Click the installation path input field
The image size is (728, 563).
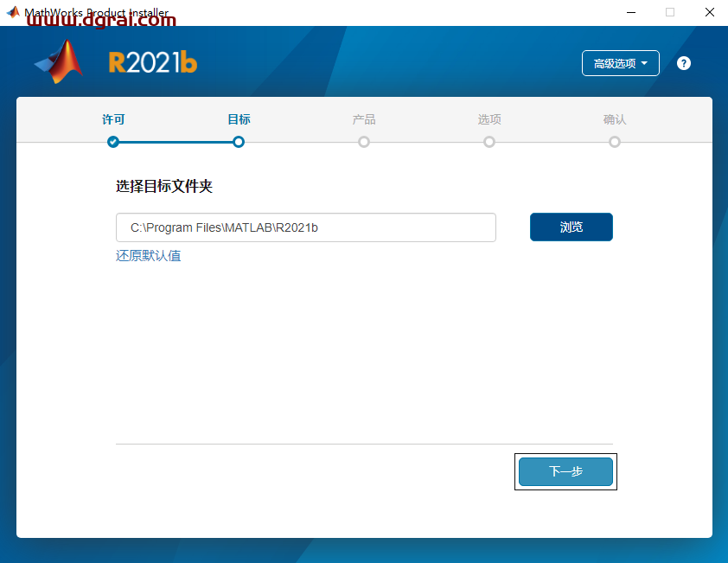[305, 227]
